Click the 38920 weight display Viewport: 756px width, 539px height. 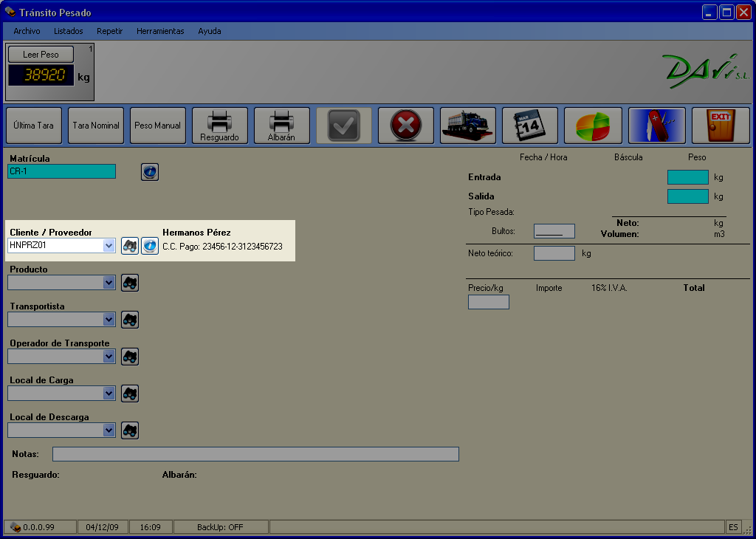[41, 75]
